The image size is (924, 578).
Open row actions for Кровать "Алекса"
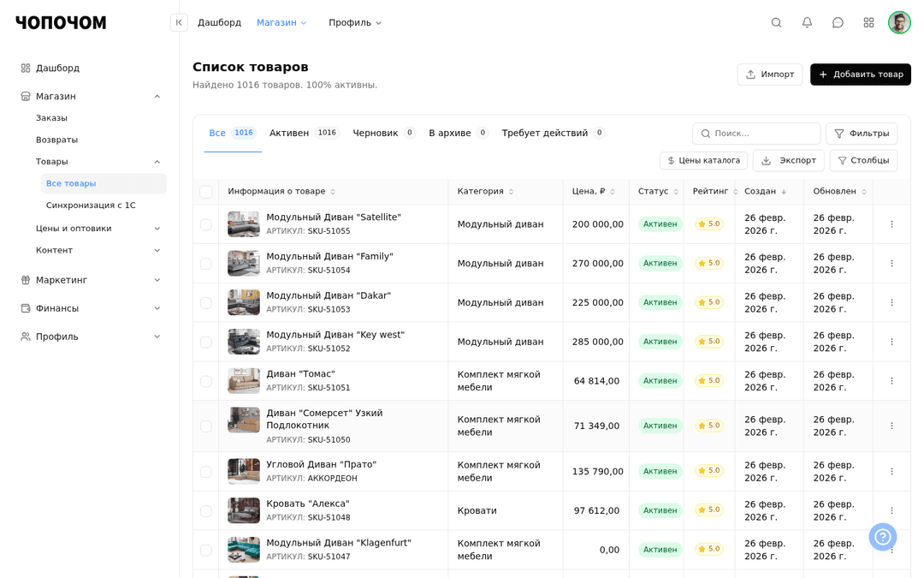[x=891, y=510]
